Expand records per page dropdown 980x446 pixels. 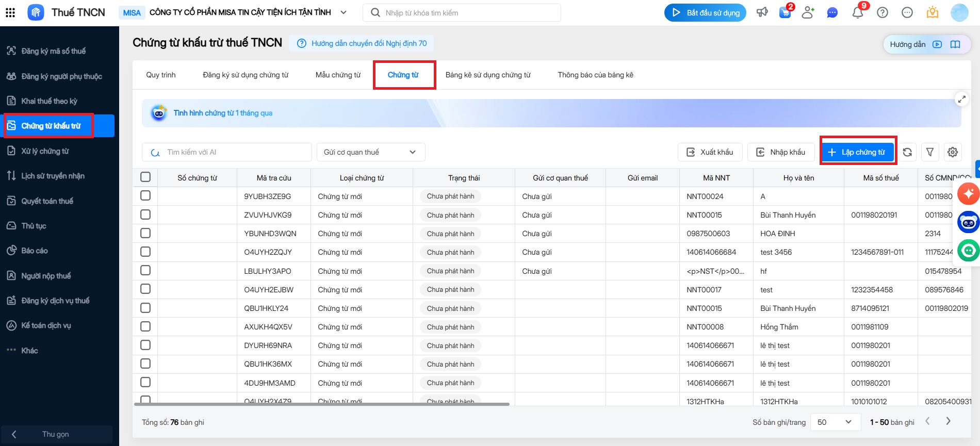coord(835,422)
